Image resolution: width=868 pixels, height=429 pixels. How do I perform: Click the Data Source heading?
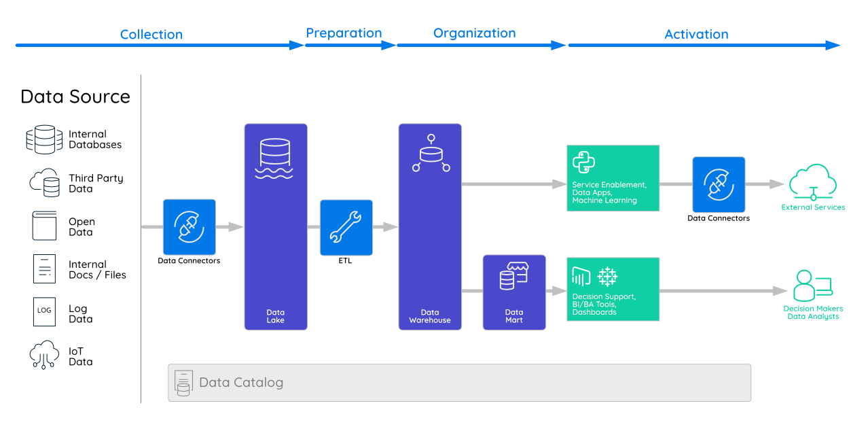tap(75, 97)
